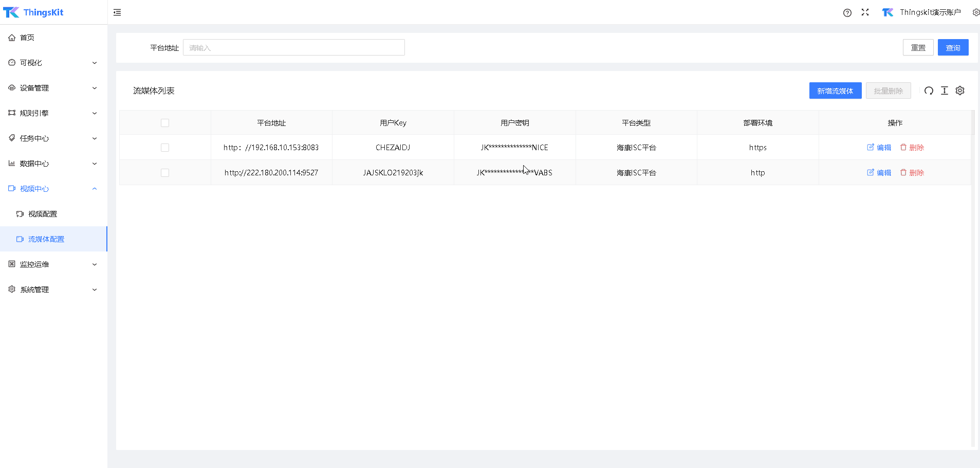980x468 pixels.
Task: Click the 新增流媒体 button
Action: [x=835, y=91]
